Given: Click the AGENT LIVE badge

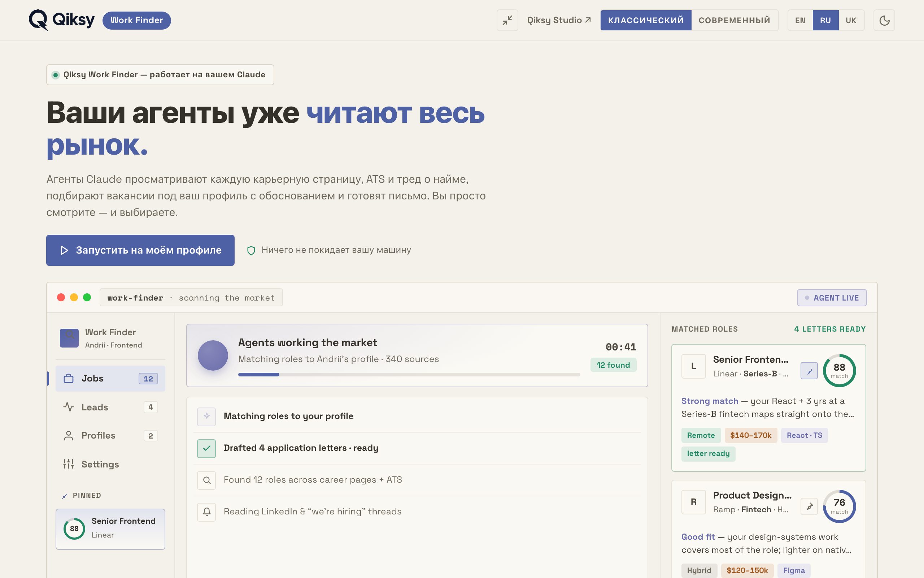Looking at the screenshot, I should click(832, 298).
